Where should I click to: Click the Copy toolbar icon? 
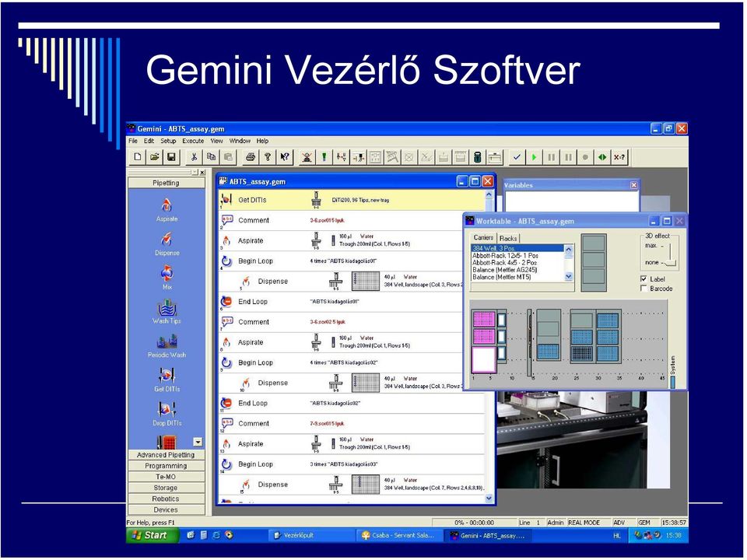[x=211, y=156]
